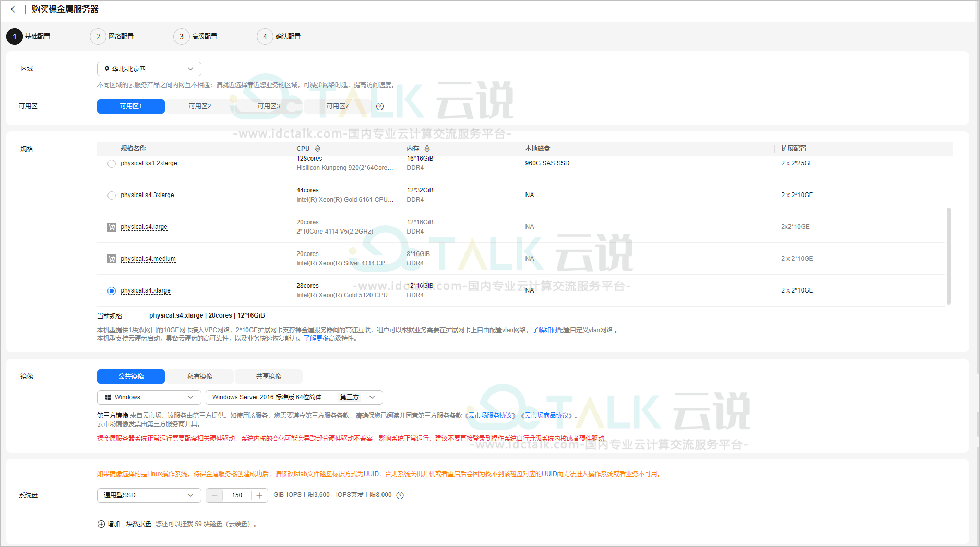Click the help icon beside 可用区7
Screen dimensions: 980x547
(380, 106)
